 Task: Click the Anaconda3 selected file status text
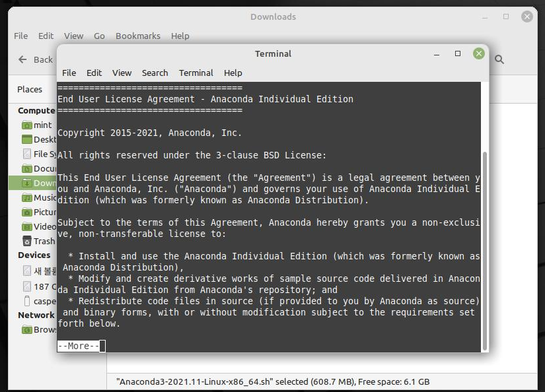[273, 381]
